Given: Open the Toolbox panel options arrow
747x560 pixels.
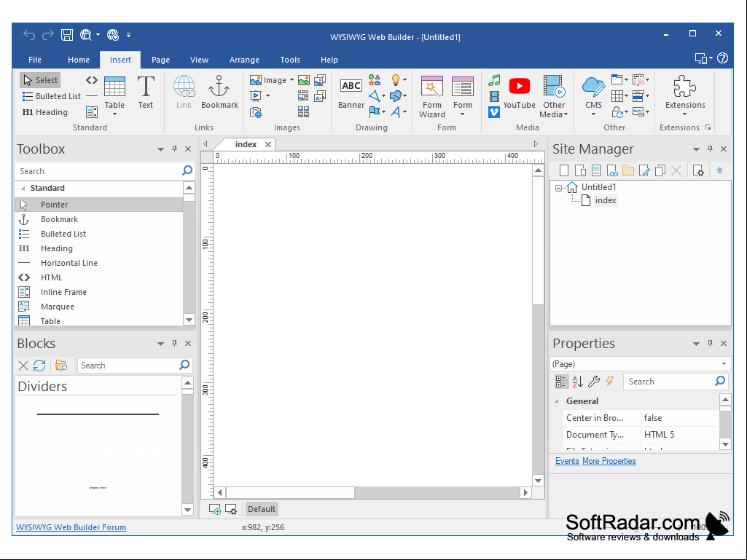Looking at the screenshot, I should point(160,149).
